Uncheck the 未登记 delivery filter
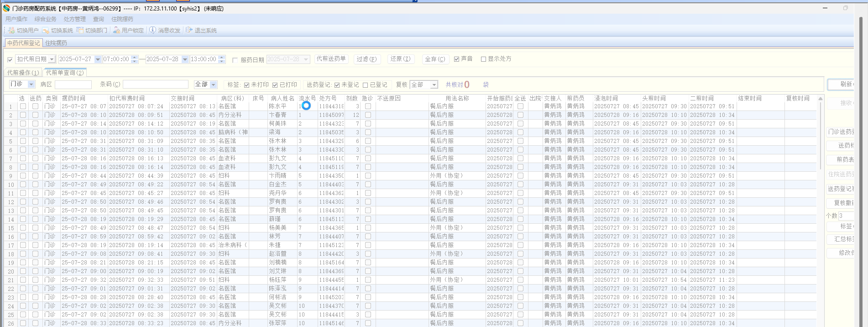The image size is (868, 327). 337,85
